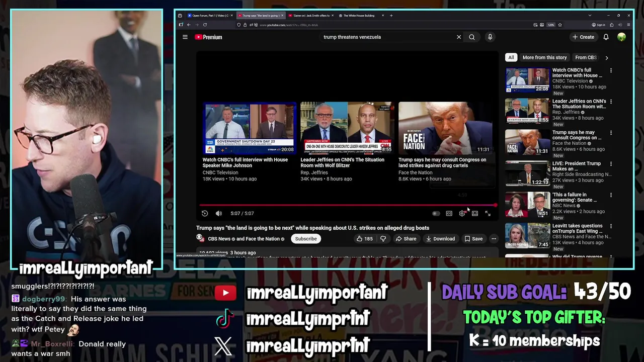Click the replay video button
Screen dimensions: 644x362
pos(205,213)
